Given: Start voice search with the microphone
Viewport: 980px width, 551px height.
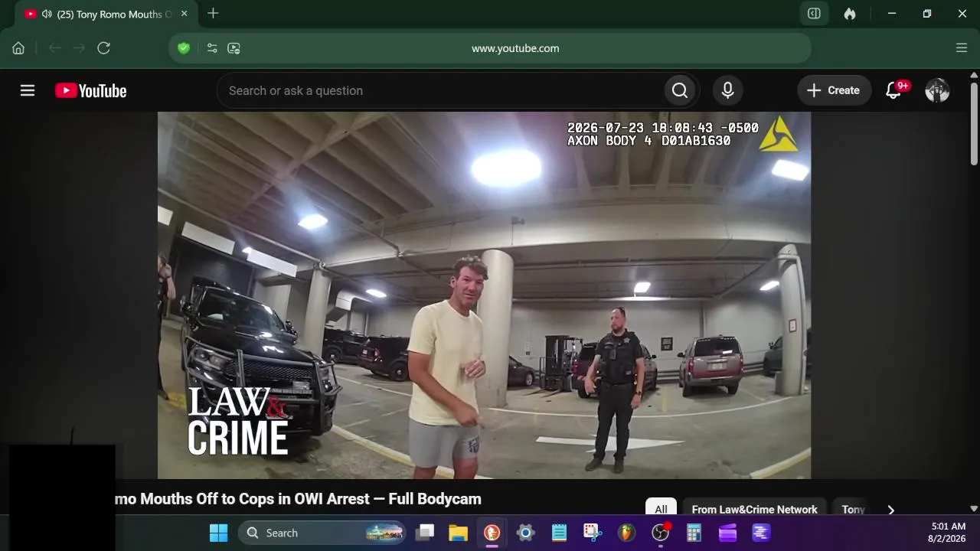Looking at the screenshot, I should pyautogui.click(x=727, y=90).
